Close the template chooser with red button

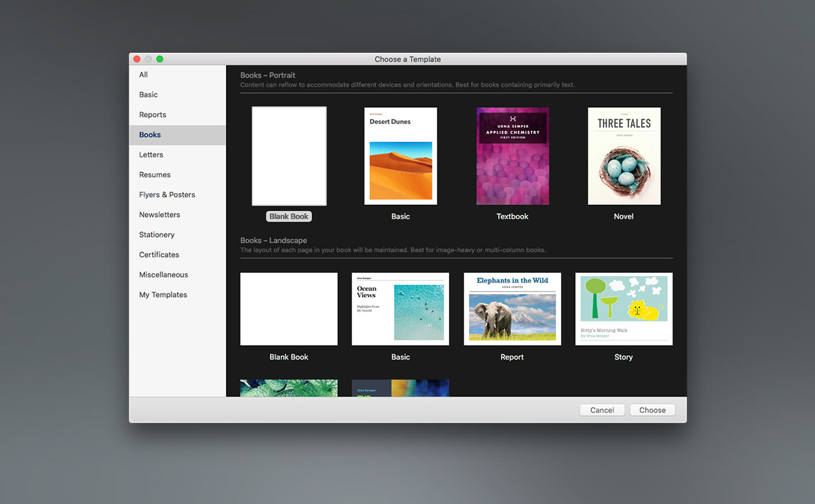[137, 59]
